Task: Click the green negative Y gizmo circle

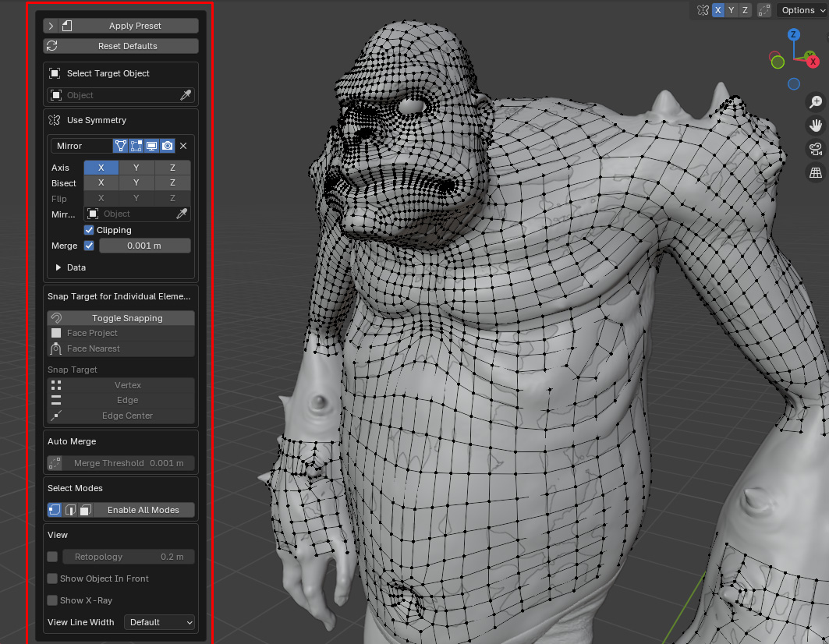Action: pyautogui.click(x=778, y=62)
